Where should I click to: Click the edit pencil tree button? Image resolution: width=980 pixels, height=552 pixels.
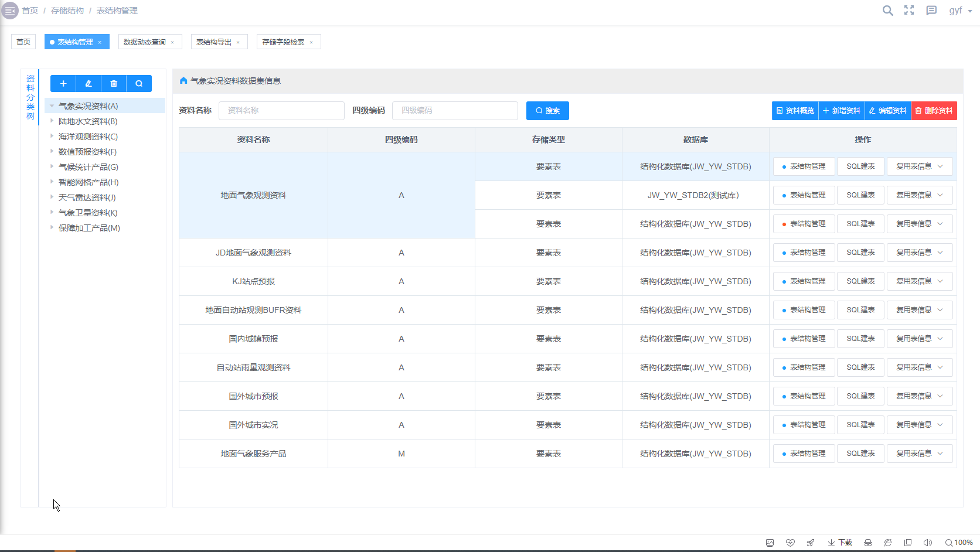tap(89, 84)
